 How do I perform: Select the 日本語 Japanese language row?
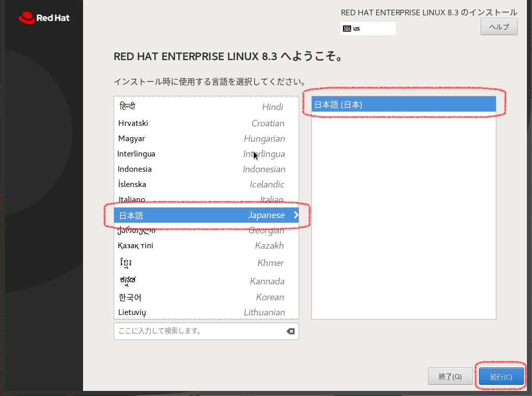(x=206, y=215)
